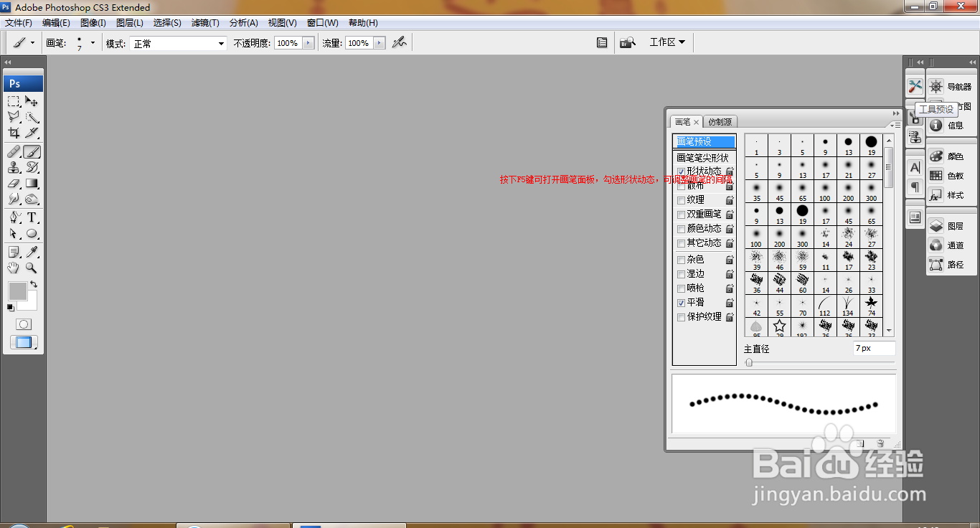Image resolution: width=980 pixels, height=528 pixels.
Task: Reset default foreground and background colors
Action: [x=10, y=307]
